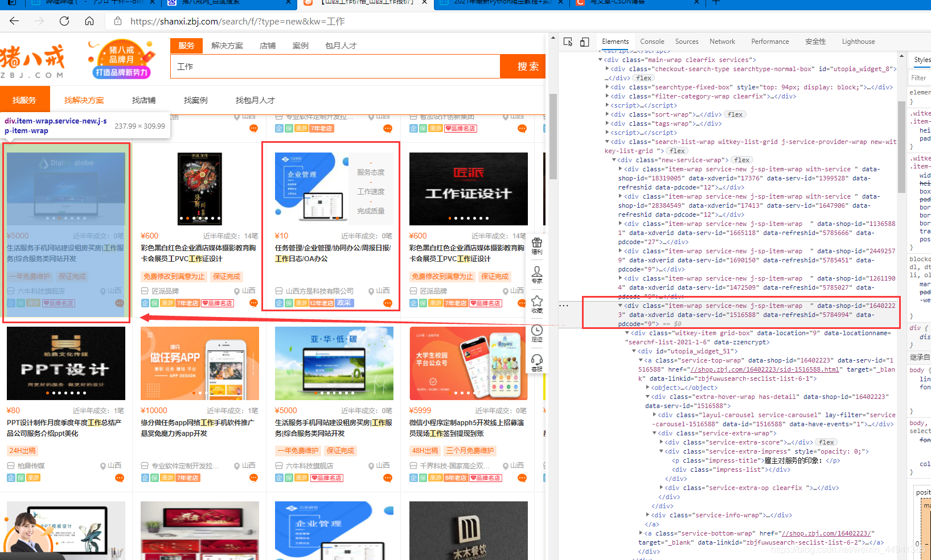
Task: Select the 找店铺 navigation tab
Action: click(x=144, y=100)
